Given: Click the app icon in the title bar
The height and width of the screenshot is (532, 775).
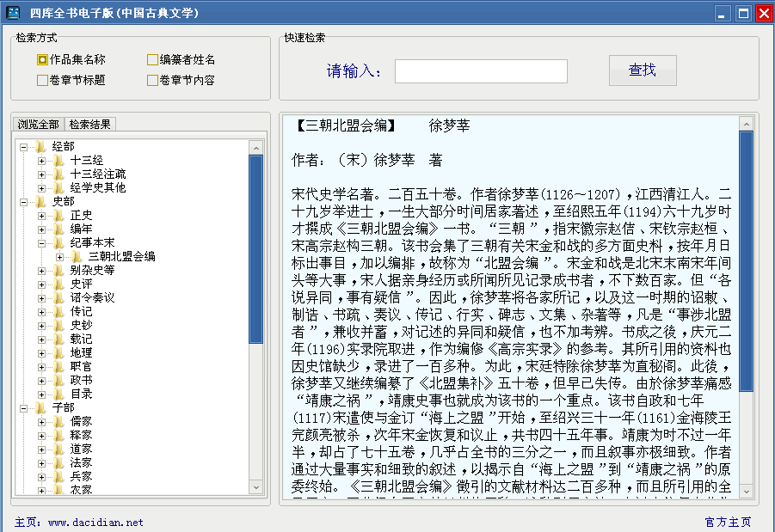Looking at the screenshot, I should click(13, 12).
